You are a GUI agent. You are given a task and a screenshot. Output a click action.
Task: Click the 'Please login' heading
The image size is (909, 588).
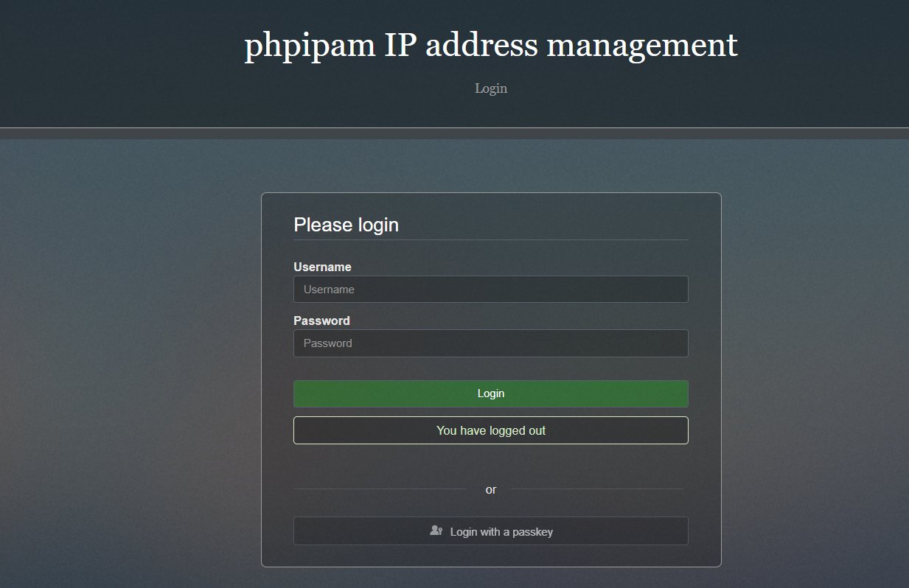346,225
